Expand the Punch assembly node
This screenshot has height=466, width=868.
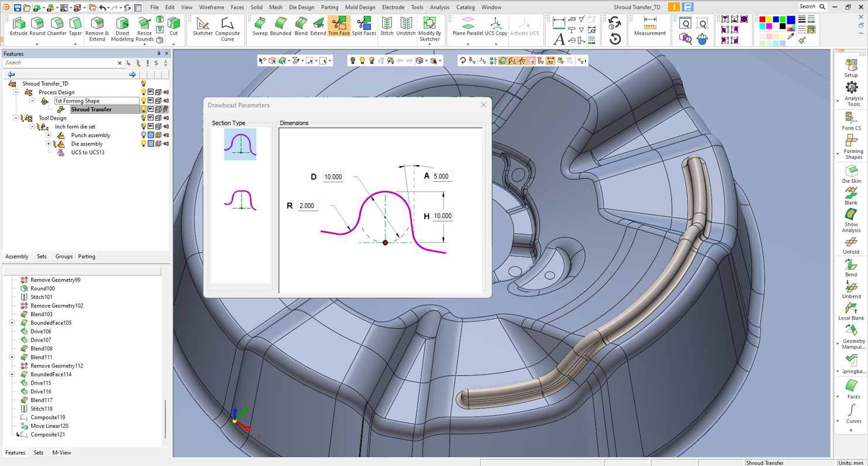[49, 135]
